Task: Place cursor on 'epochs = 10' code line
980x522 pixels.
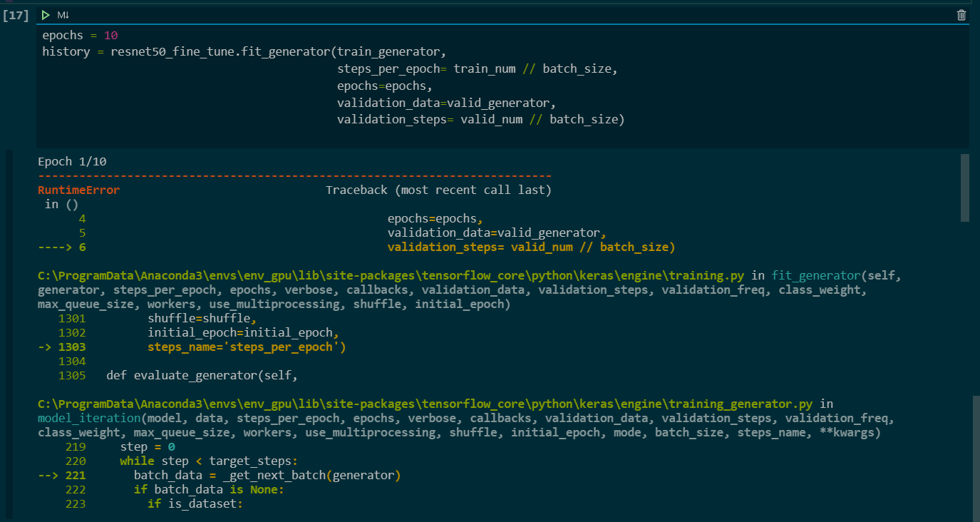Action: [80, 36]
